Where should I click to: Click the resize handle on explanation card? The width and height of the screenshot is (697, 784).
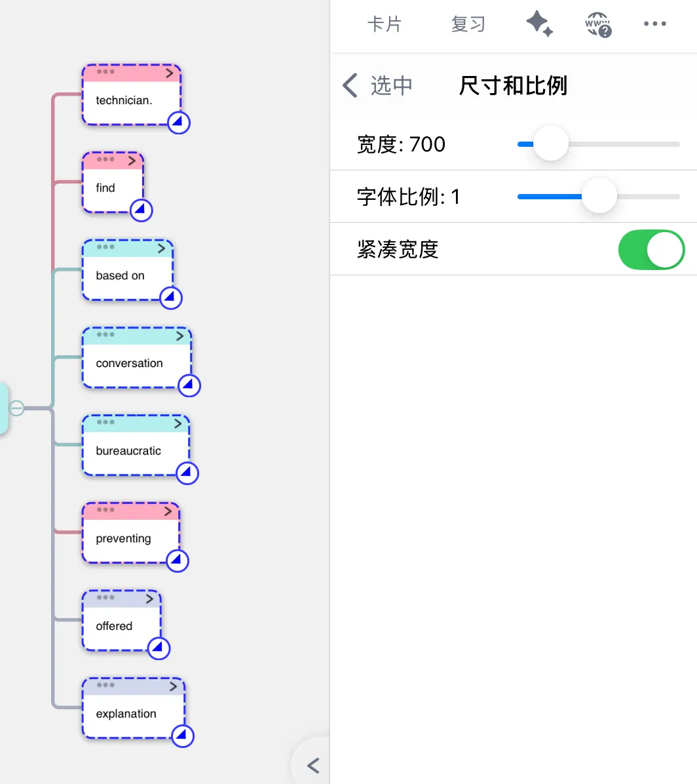click(x=182, y=736)
